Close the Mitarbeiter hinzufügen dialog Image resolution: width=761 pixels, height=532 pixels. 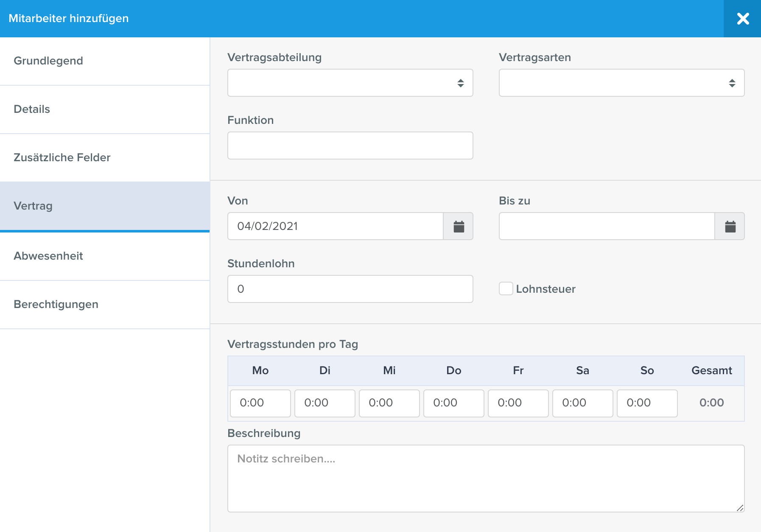pos(743,19)
